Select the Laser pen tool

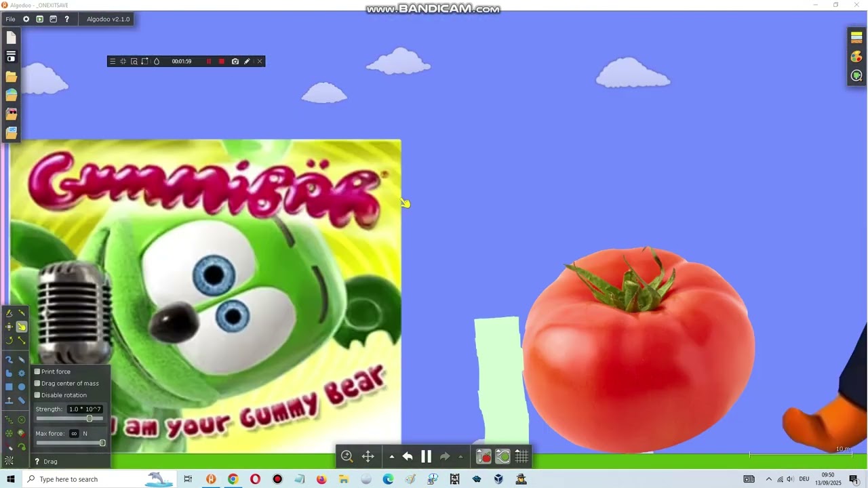coord(9,447)
